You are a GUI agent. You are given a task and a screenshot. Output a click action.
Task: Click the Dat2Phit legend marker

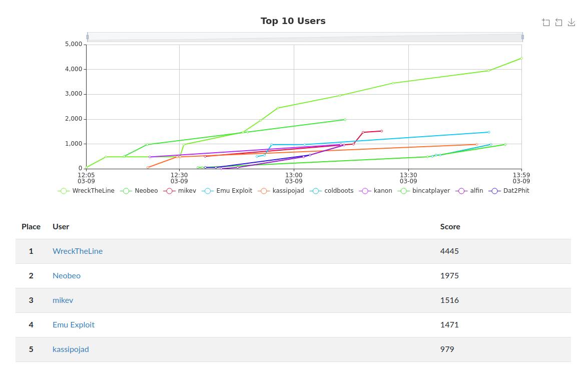[495, 190]
